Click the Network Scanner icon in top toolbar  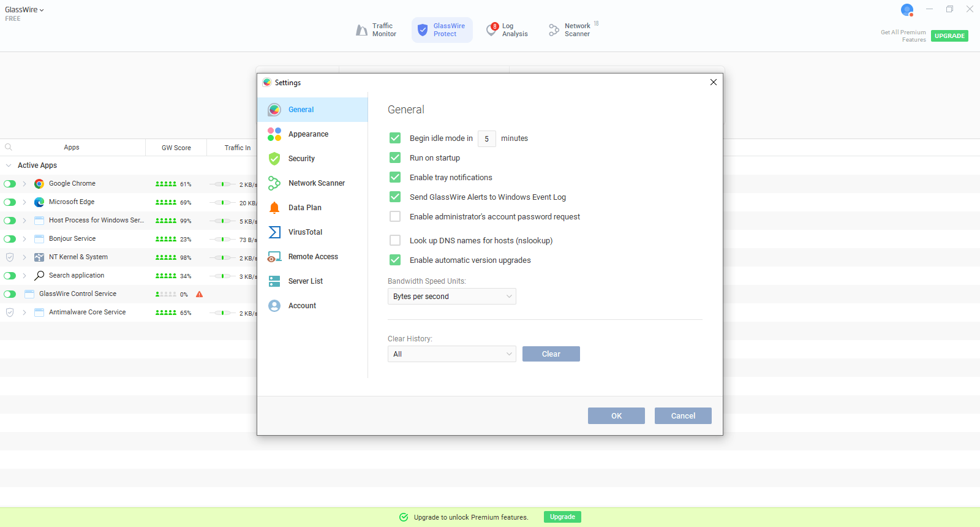554,30
